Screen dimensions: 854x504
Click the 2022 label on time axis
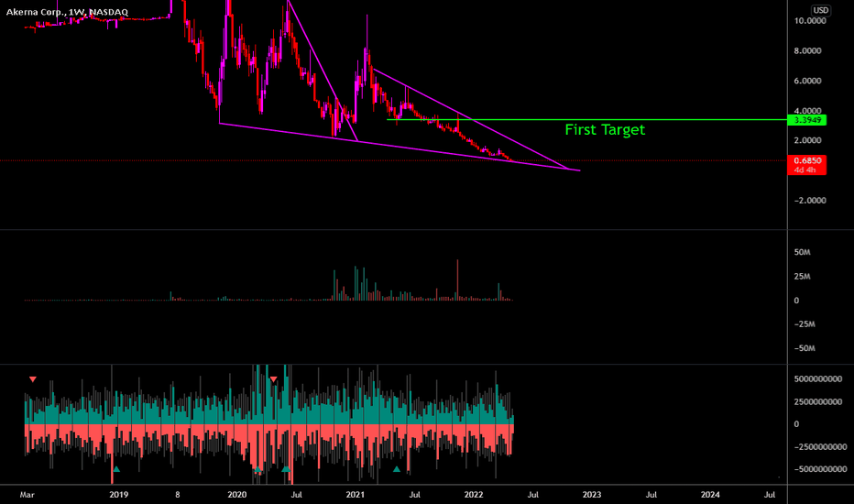pos(474,495)
